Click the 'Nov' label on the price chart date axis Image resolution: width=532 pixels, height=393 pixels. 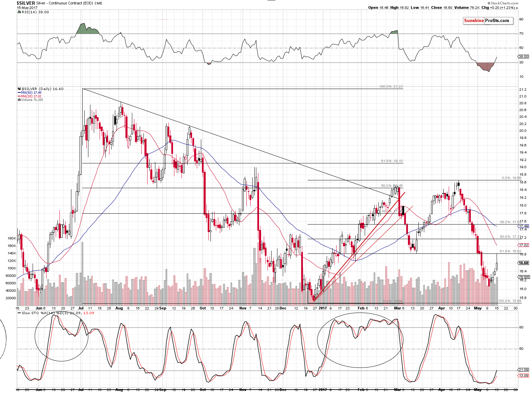[243, 308]
